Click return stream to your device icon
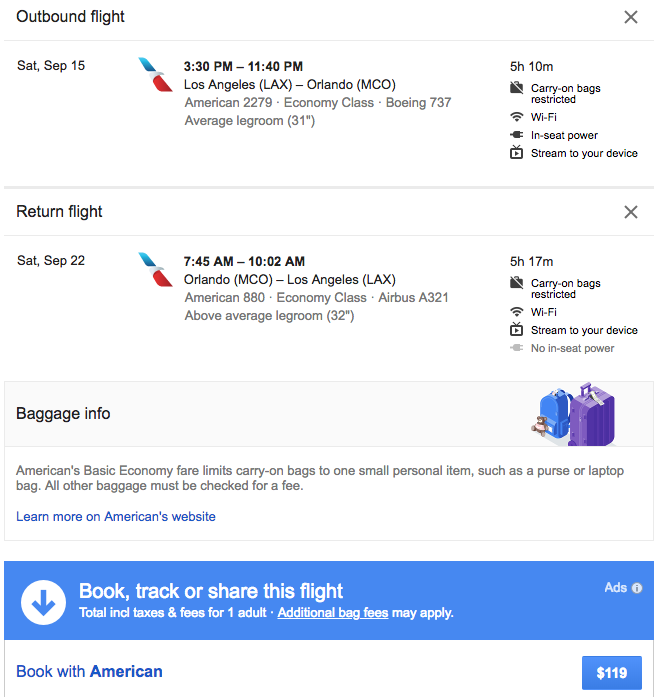 (x=516, y=330)
